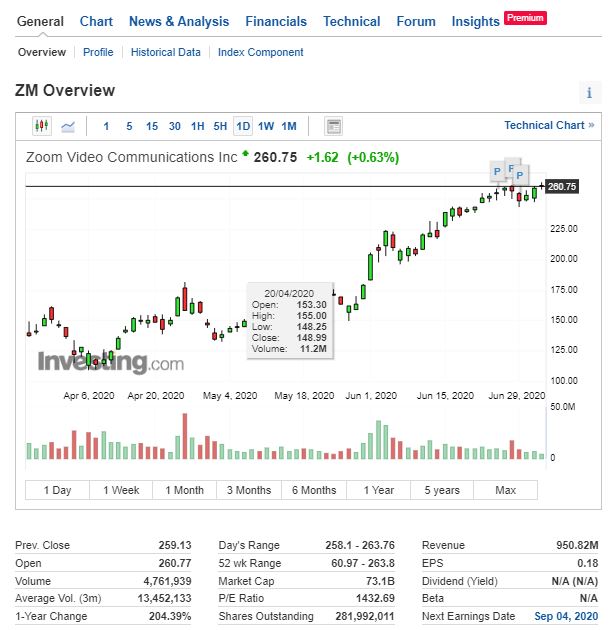Click the 52 wk Range value

pyautogui.click(x=363, y=563)
